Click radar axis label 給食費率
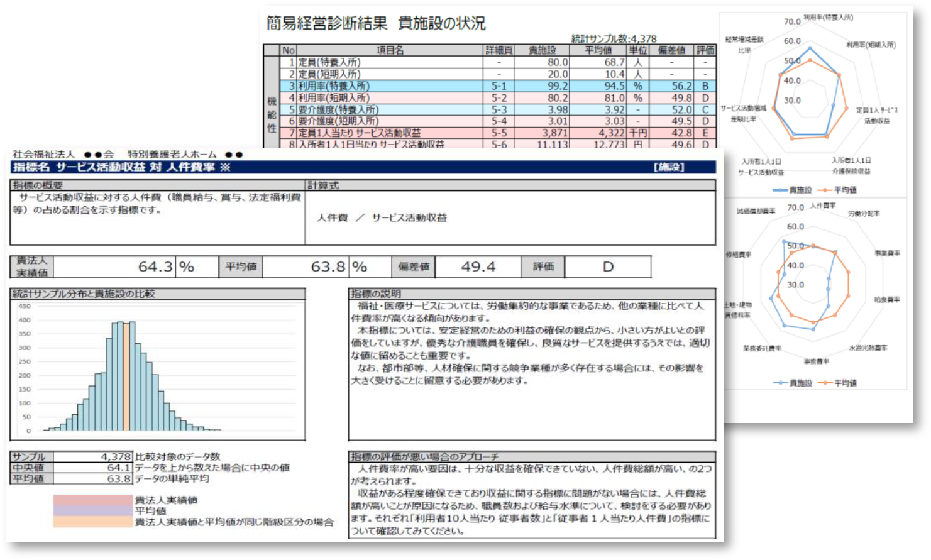Image resolution: width=931 pixels, height=560 pixels. pos(887,300)
